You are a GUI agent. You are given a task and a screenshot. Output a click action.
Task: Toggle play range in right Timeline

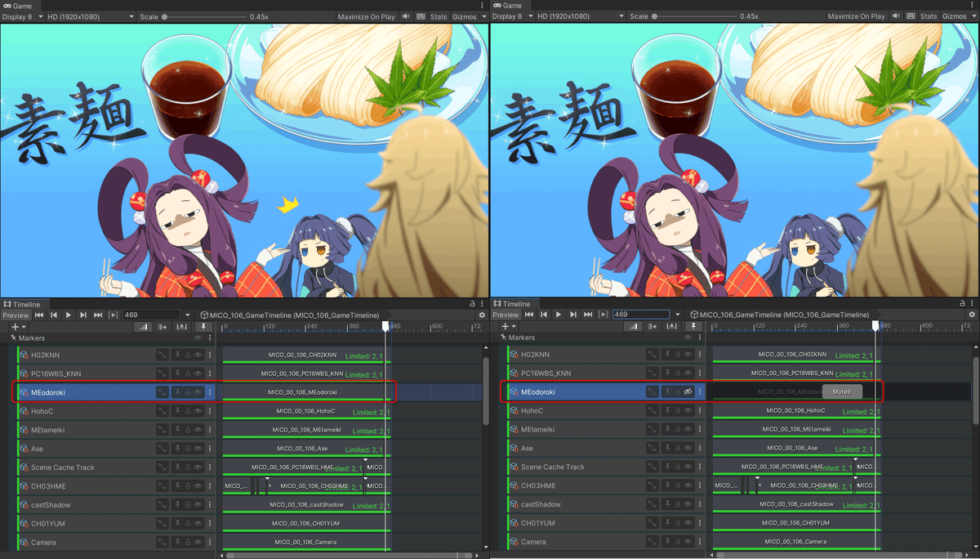pyautogui.click(x=604, y=315)
